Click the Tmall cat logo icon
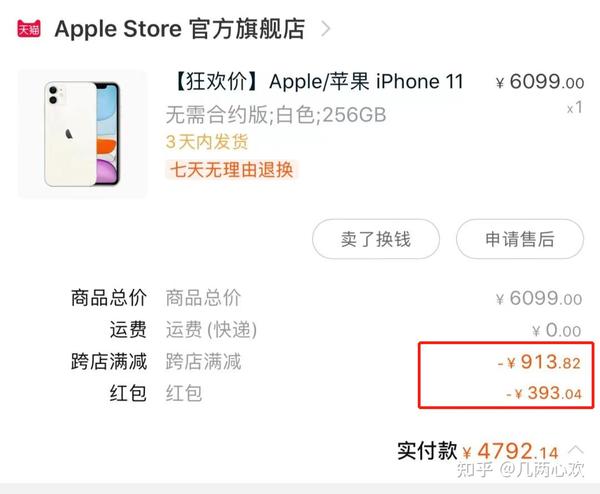600x494 pixels. coord(29,29)
